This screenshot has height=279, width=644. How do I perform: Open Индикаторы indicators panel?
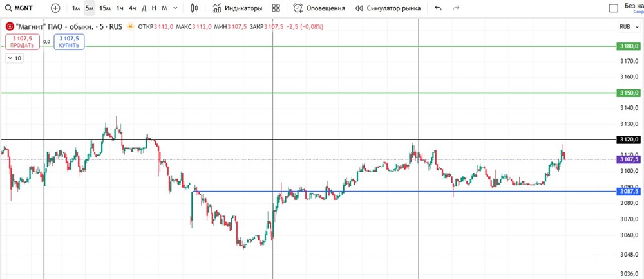tap(238, 8)
